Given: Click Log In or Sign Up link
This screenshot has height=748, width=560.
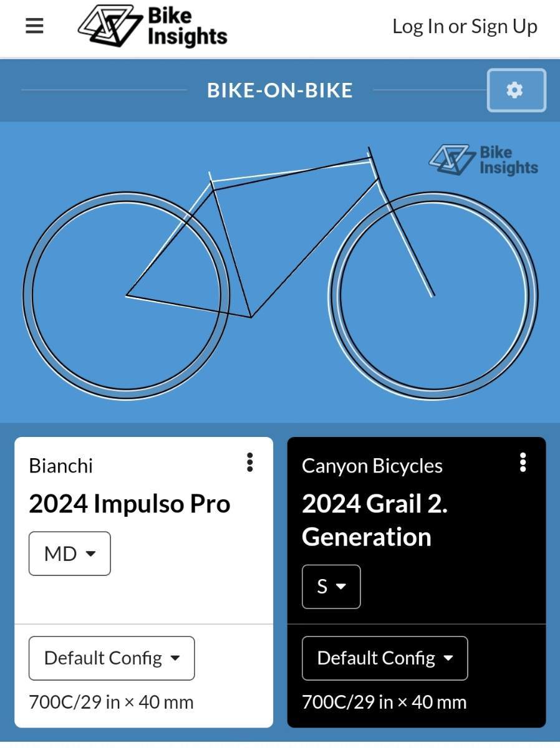Looking at the screenshot, I should click(465, 26).
